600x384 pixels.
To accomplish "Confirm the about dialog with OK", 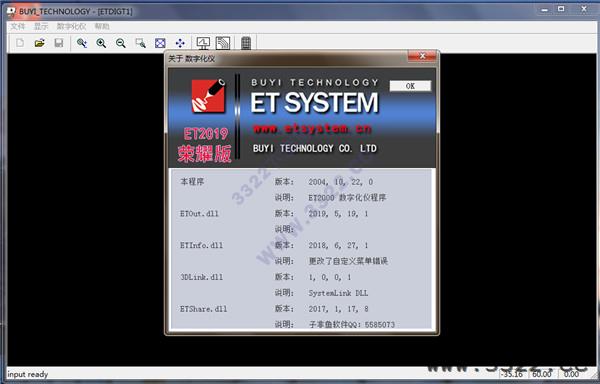I will (410, 86).
